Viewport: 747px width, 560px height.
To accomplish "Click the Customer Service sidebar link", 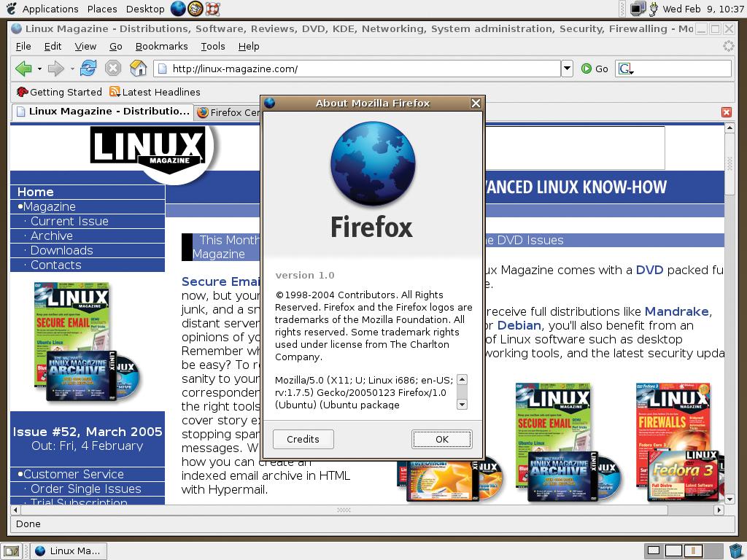I will tap(74, 474).
